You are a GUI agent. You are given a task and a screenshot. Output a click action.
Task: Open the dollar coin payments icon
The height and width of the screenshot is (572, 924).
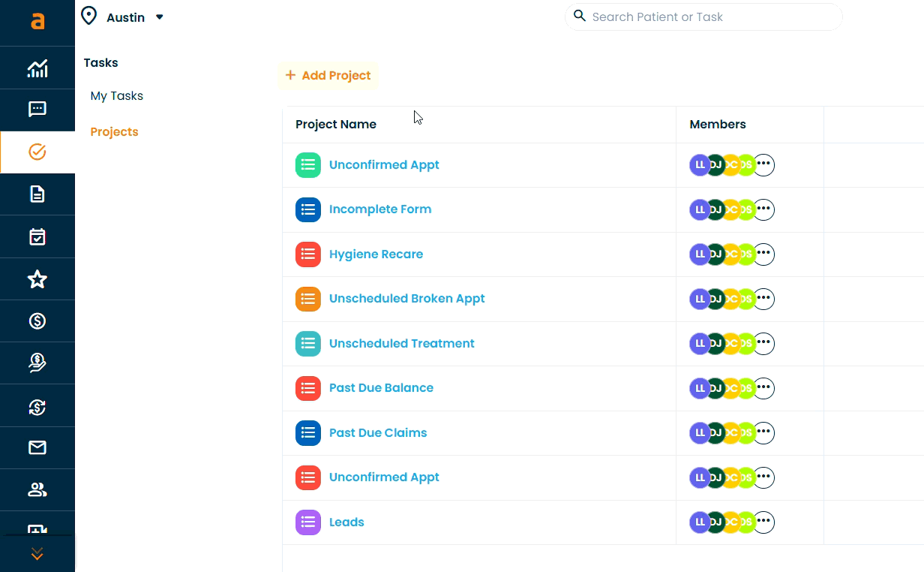point(37,321)
